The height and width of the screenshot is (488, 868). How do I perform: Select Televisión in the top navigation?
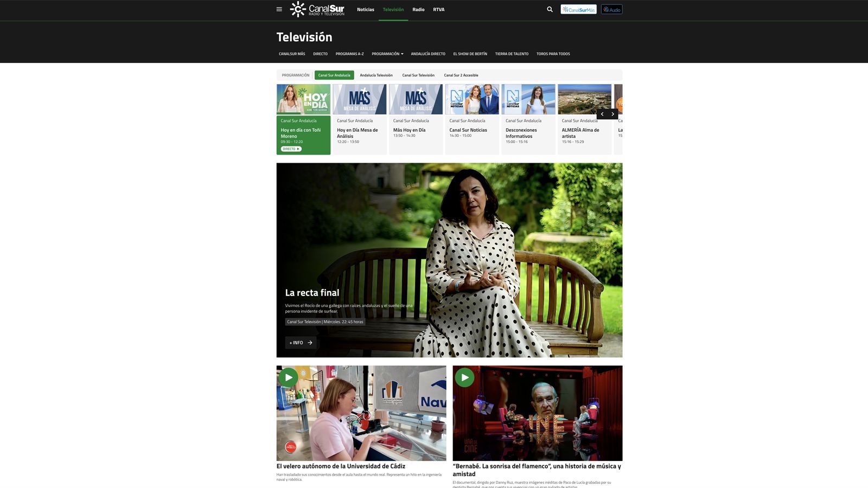pos(393,9)
